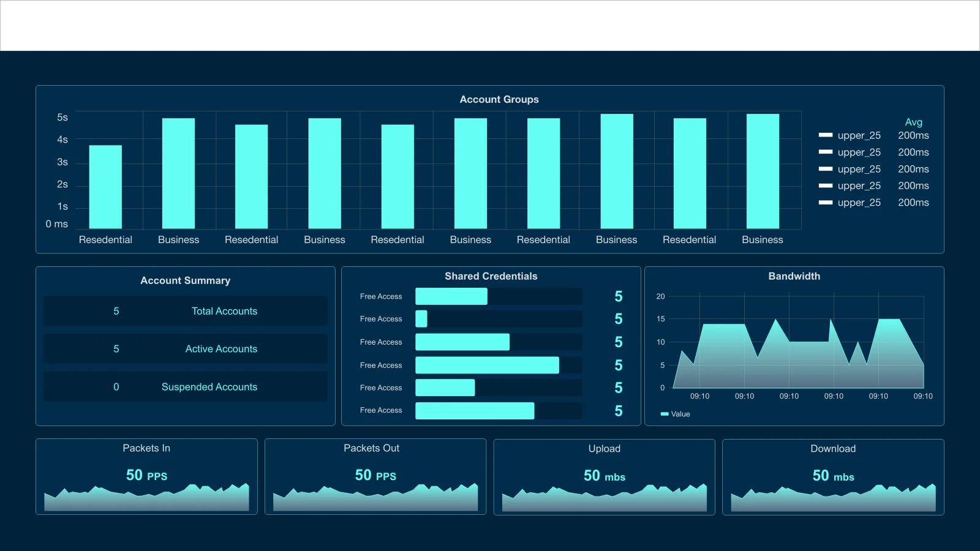Image resolution: width=980 pixels, height=551 pixels.
Task: Click the Packets Out panel title
Action: [371, 448]
